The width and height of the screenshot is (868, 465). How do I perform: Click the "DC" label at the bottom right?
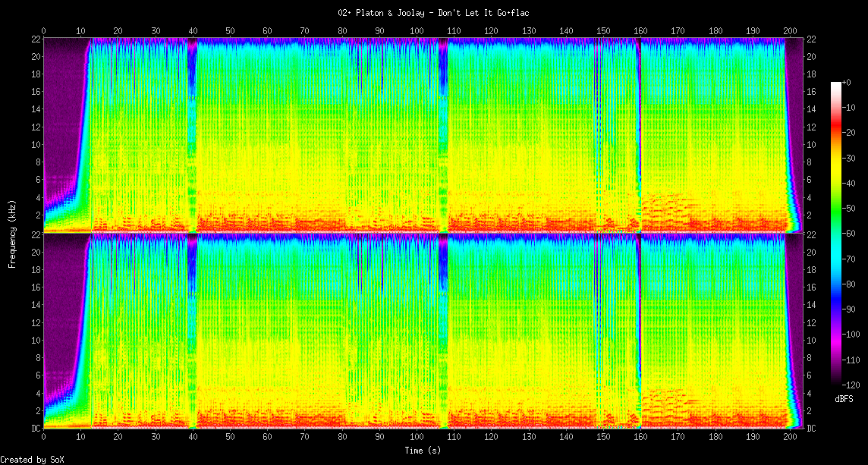(x=810, y=429)
